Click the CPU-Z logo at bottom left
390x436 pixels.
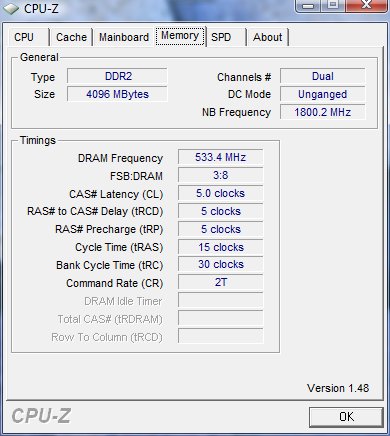tap(41, 416)
